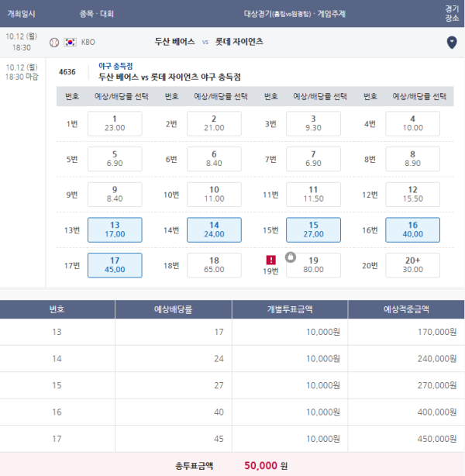The height and width of the screenshot is (476, 465).
Task: Select total score 7 at odds 6.90
Action: (x=313, y=159)
